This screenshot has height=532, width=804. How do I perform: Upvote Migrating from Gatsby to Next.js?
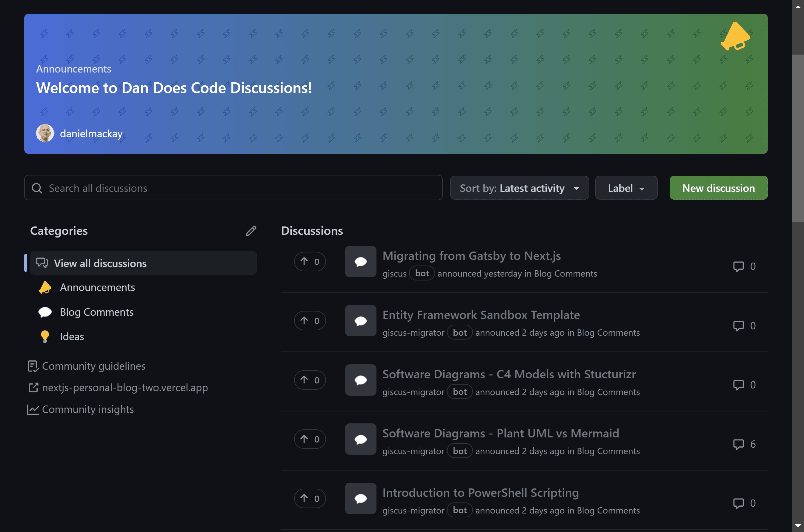pos(310,262)
